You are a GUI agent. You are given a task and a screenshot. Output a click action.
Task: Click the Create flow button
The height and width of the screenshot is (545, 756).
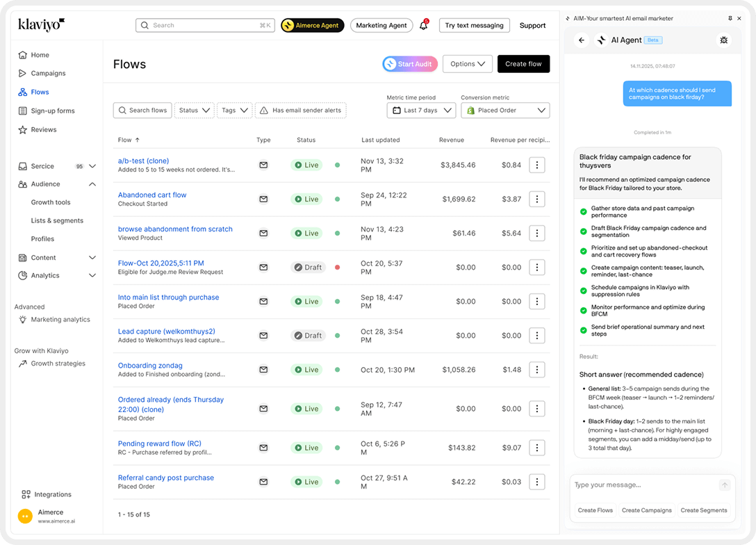[x=523, y=64]
